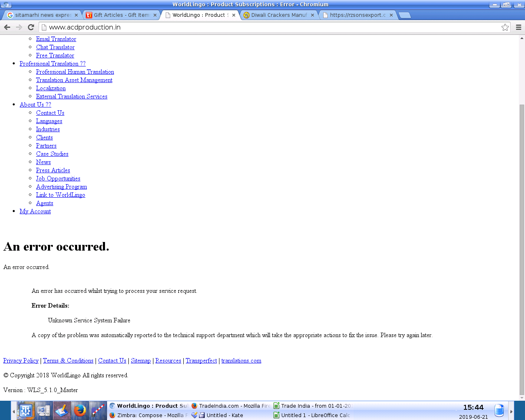This screenshot has width=525, height=420.
Task: Open the Partners link
Action: coord(46,146)
